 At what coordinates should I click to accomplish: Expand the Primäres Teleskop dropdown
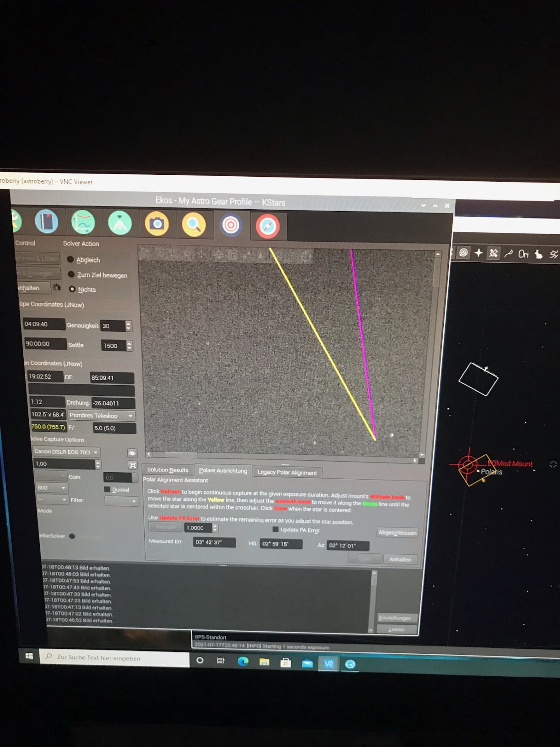click(101, 416)
